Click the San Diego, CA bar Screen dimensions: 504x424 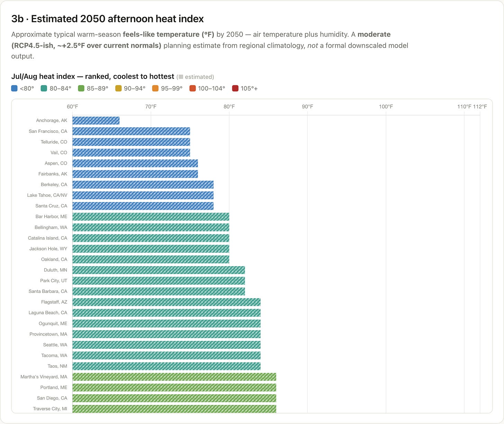point(174,398)
